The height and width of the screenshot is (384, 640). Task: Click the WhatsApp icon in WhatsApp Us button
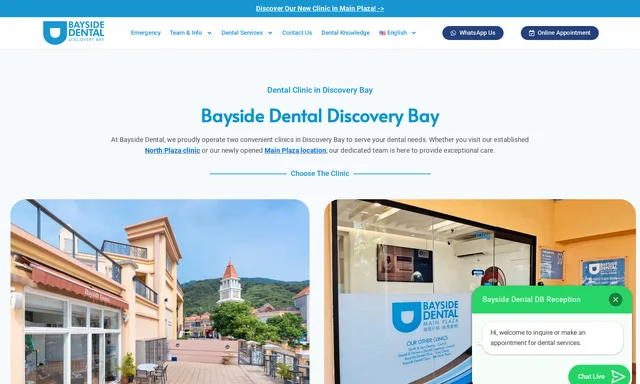[x=453, y=33]
